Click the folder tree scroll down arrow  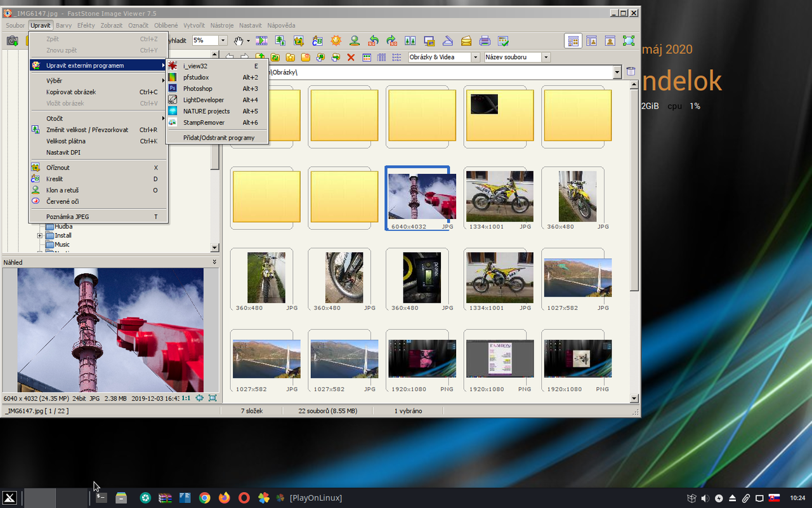[214, 248]
